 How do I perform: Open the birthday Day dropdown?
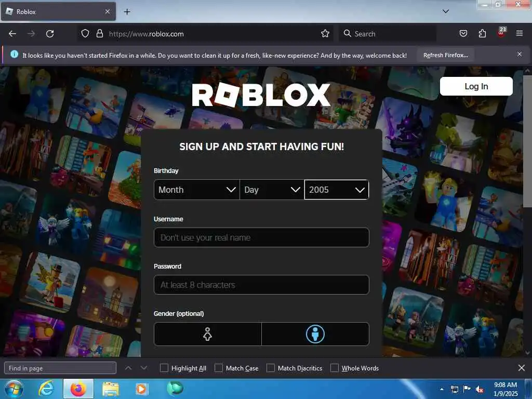coord(272,190)
